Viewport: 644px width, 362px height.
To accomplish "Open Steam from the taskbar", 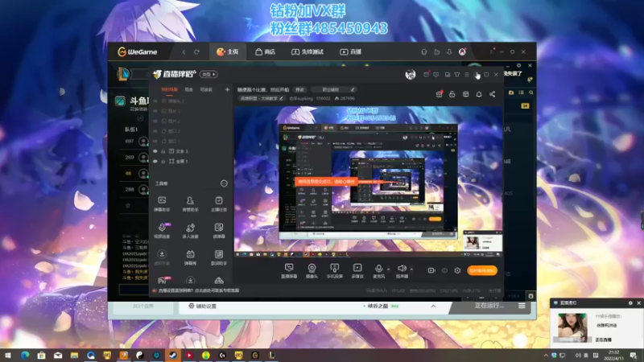I will click(173, 356).
